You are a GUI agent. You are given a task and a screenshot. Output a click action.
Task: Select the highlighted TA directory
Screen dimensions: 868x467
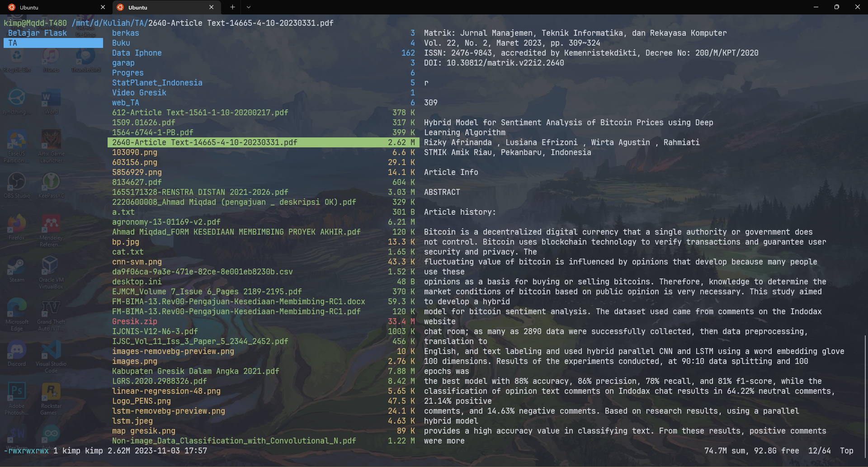pos(53,43)
